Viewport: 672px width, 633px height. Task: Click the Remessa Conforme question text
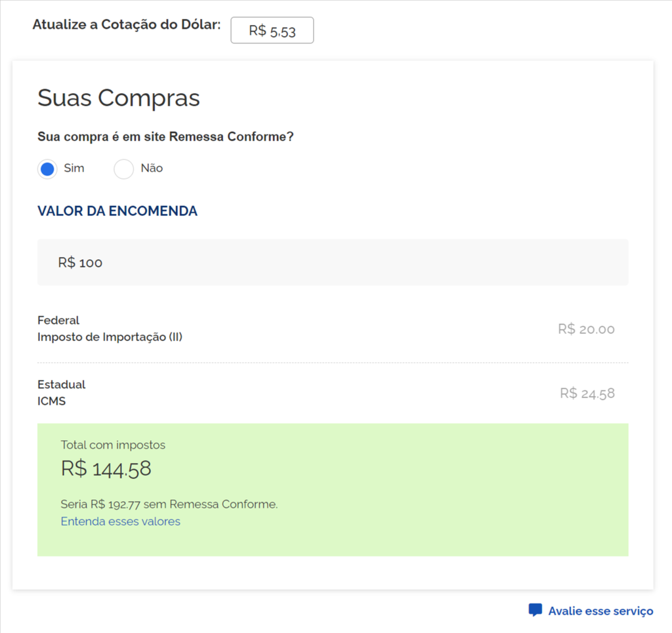click(x=165, y=136)
